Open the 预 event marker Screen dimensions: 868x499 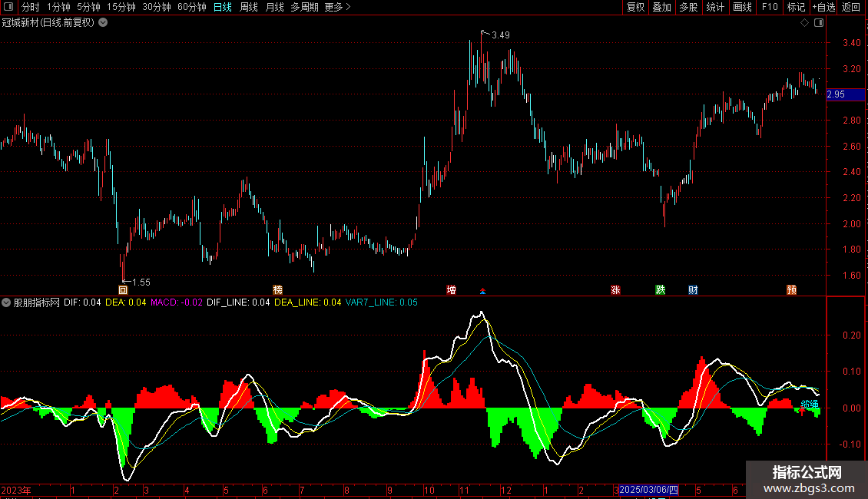[x=792, y=290]
